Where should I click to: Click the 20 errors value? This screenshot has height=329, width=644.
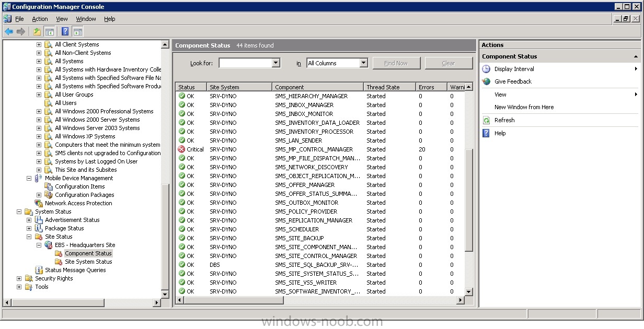tap(422, 149)
